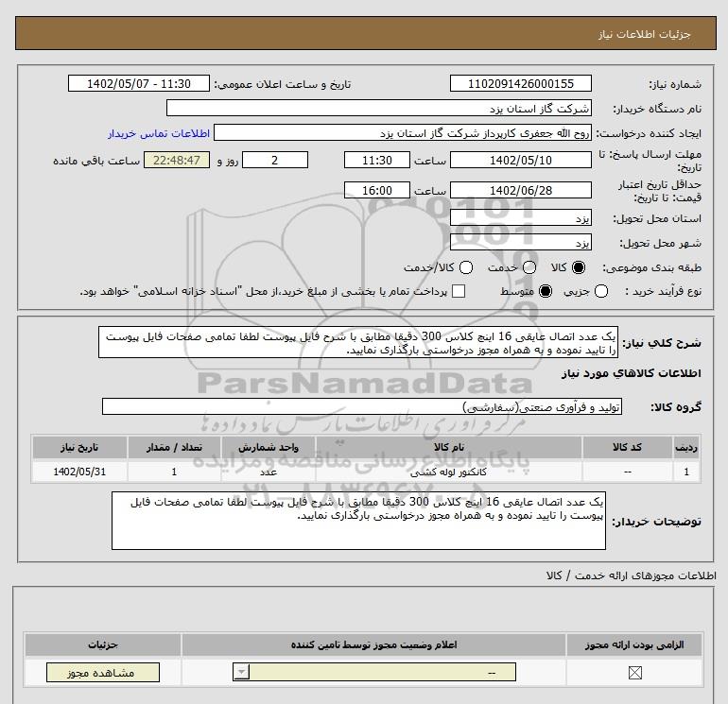The image size is (728, 704).
Task: Choose the جزیی purchase type radio
Action: coord(601,291)
